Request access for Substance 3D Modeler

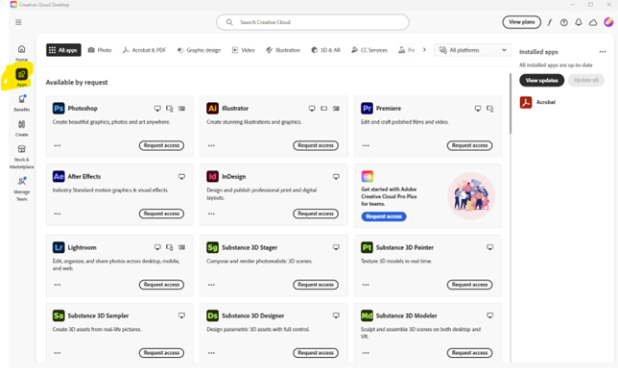(470, 353)
